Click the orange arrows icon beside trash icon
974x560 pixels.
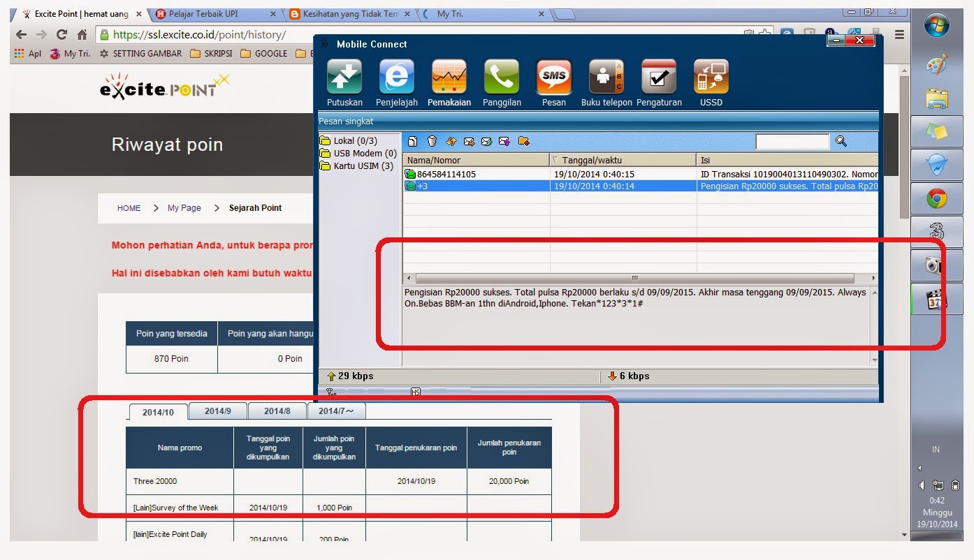pyautogui.click(x=451, y=141)
